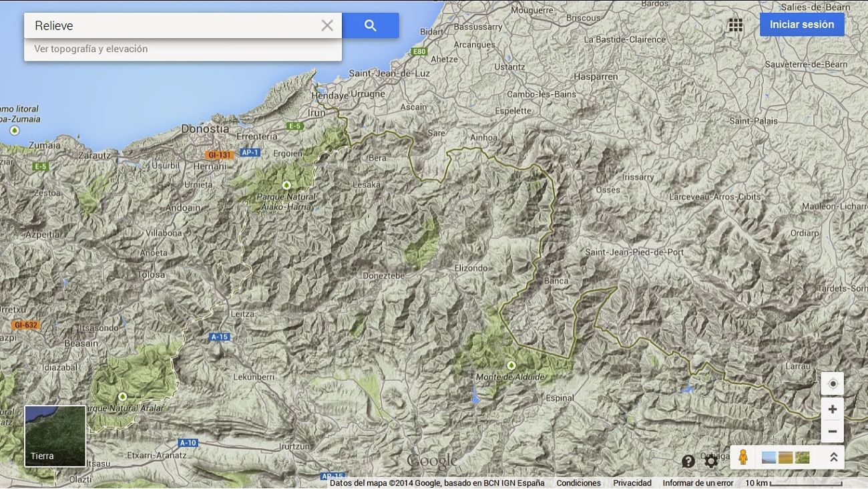Click the Espinal label

560,397
